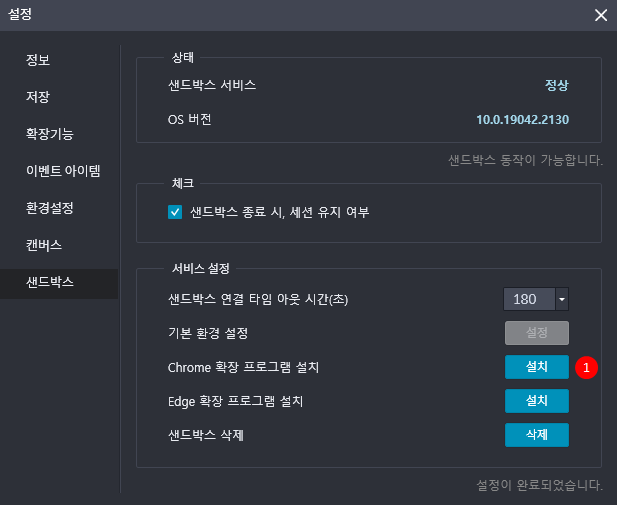
Task: Install the Chrome extension with 설치 button
Action: 536,367
